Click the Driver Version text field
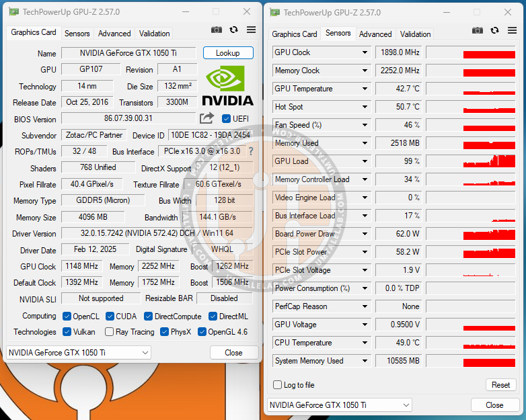Image resolution: width=526 pixels, height=420 pixels. click(x=157, y=233)
